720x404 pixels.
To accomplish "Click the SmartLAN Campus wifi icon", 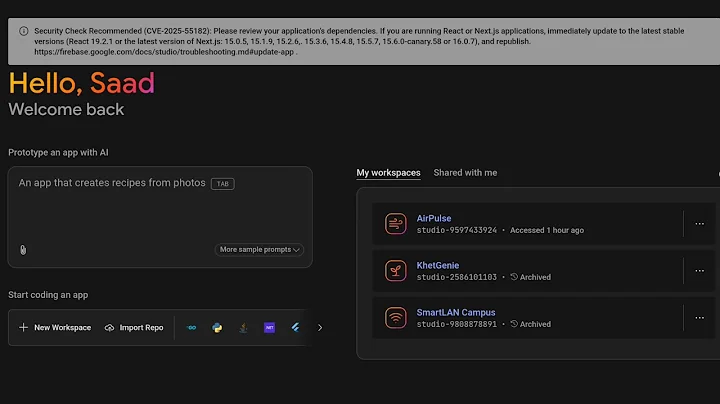I will (396, 318).
